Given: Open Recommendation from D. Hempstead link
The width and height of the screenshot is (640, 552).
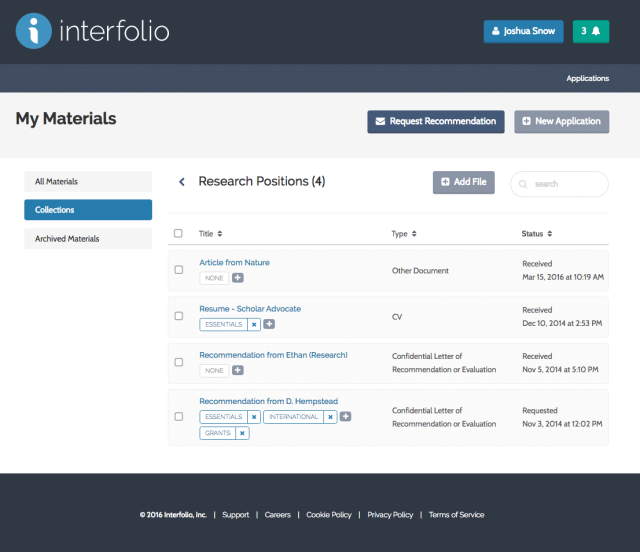Looking at the screenshot, I should [269, 401].
